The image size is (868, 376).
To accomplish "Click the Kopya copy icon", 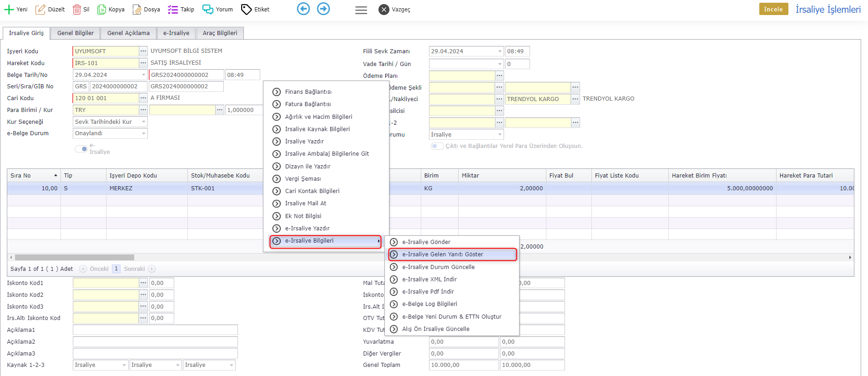I will [102, 10].
